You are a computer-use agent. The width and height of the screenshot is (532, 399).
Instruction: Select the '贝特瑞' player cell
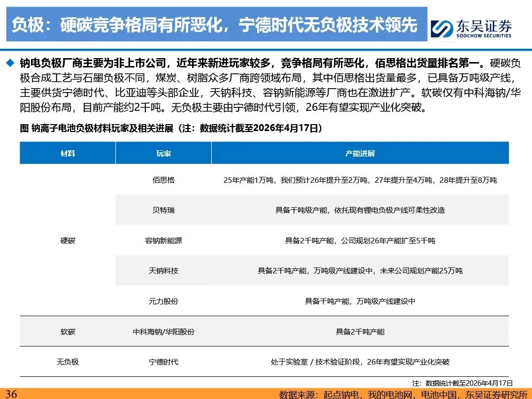pyautogui.click(x=163, y=210)
